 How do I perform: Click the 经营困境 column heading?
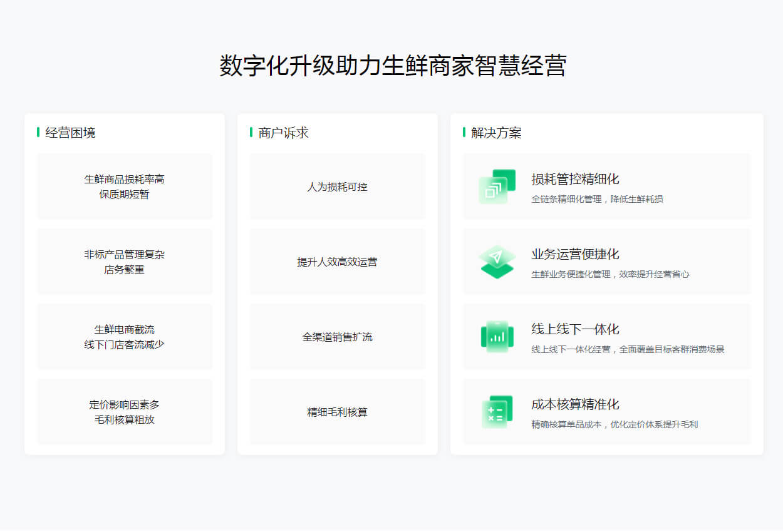70,133
